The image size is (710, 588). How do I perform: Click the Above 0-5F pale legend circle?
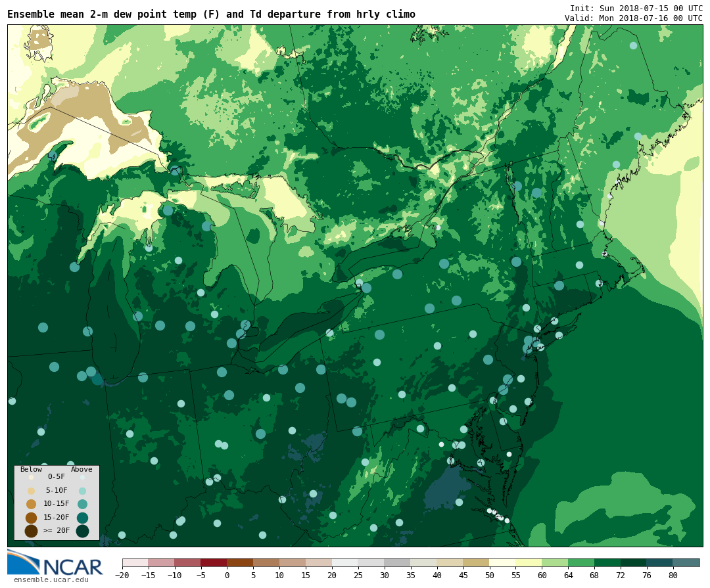[x=82, y=477]
